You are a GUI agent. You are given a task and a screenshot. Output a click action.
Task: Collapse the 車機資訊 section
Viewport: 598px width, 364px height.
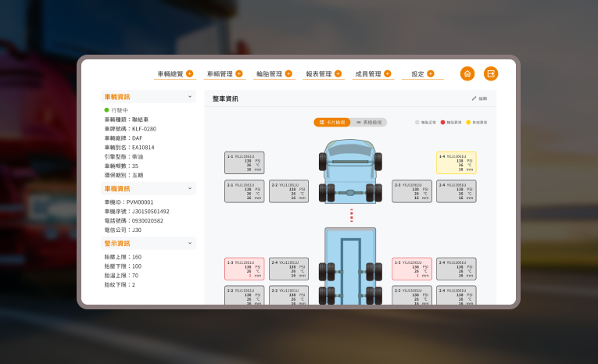(x=189, y=188)
